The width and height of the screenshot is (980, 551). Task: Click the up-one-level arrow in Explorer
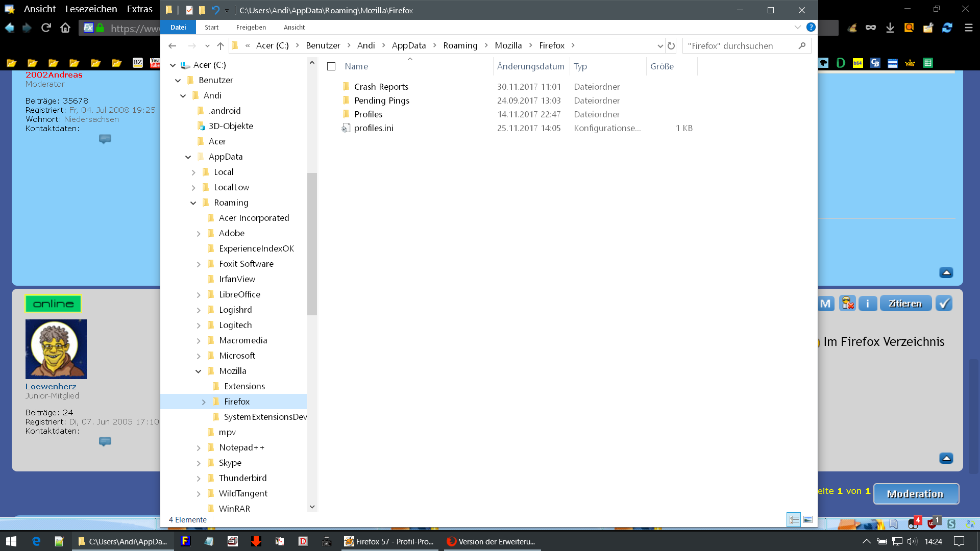point(220,46)
